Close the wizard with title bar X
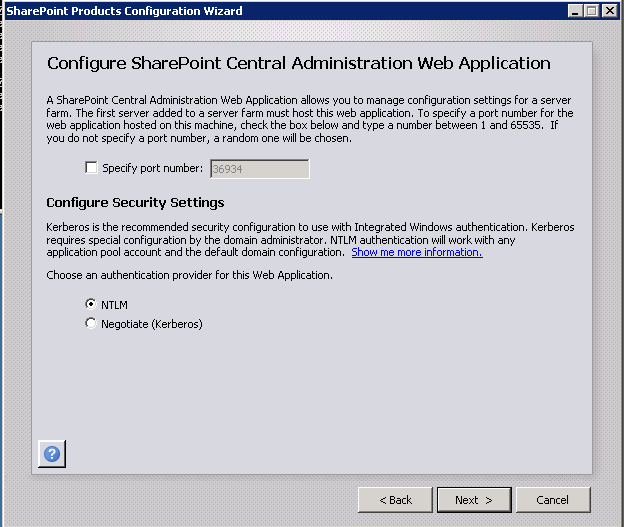This screenshot has height=527, width=624. (x=610, y=11)
